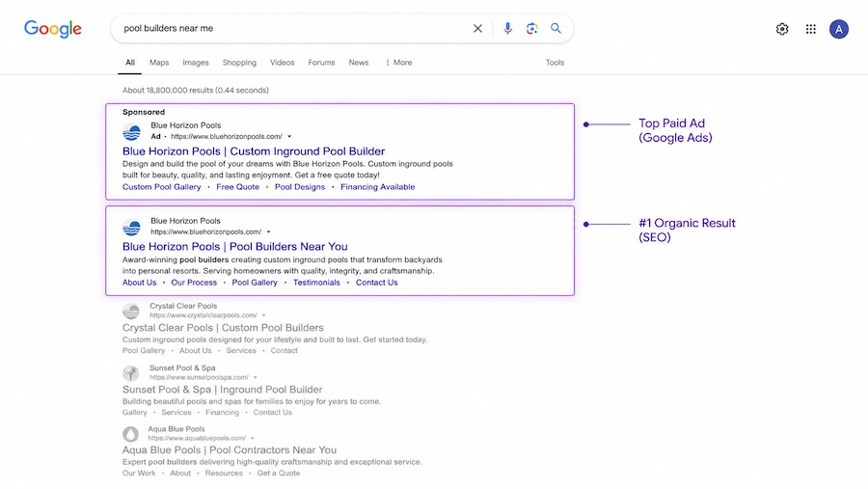
Task: Click URL https://www.aquabluepools.com/
Action: click(197, 439)
